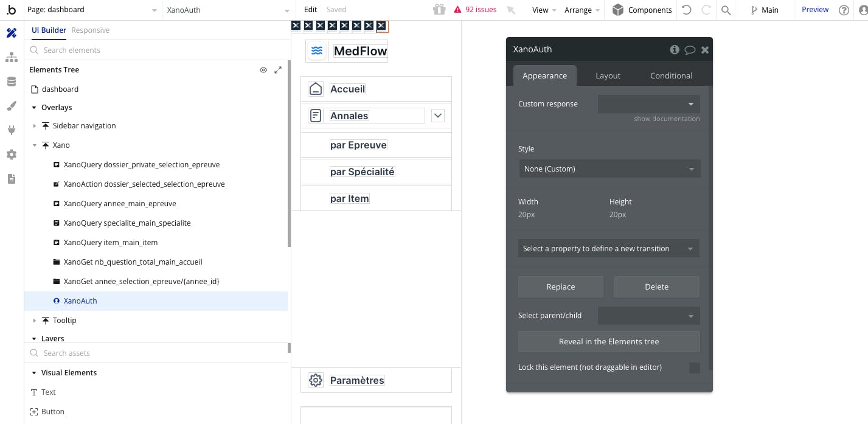The width and height of the screenshot is (868, 424).
Task: Click the Search elements input field
Action: tap(158, 50)
